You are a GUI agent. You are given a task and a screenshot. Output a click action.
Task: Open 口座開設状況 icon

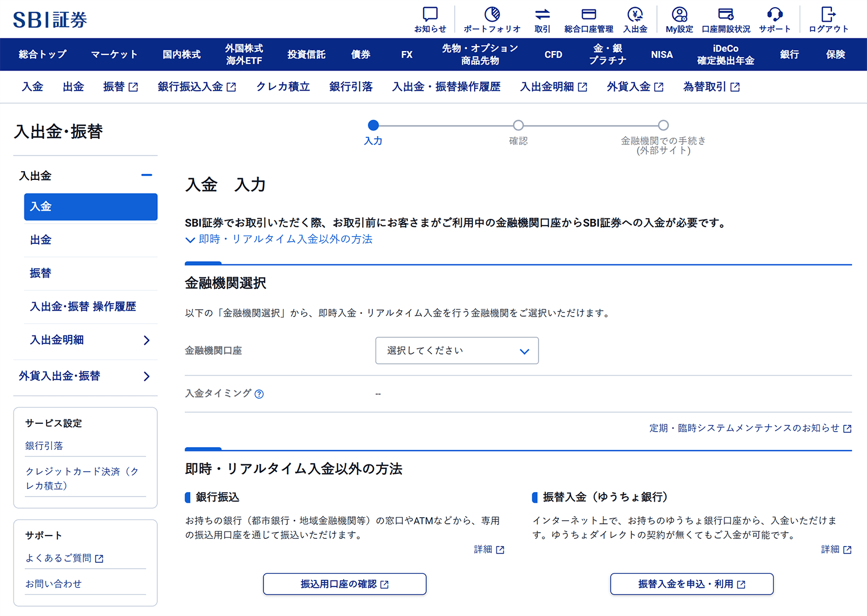[x=726, y=14]
